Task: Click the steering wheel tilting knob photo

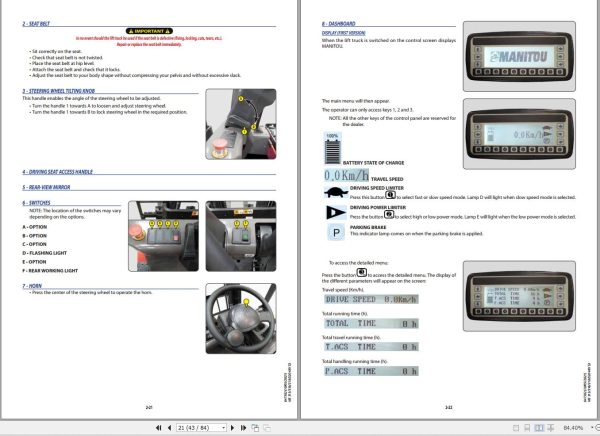Action: (241, 124)
